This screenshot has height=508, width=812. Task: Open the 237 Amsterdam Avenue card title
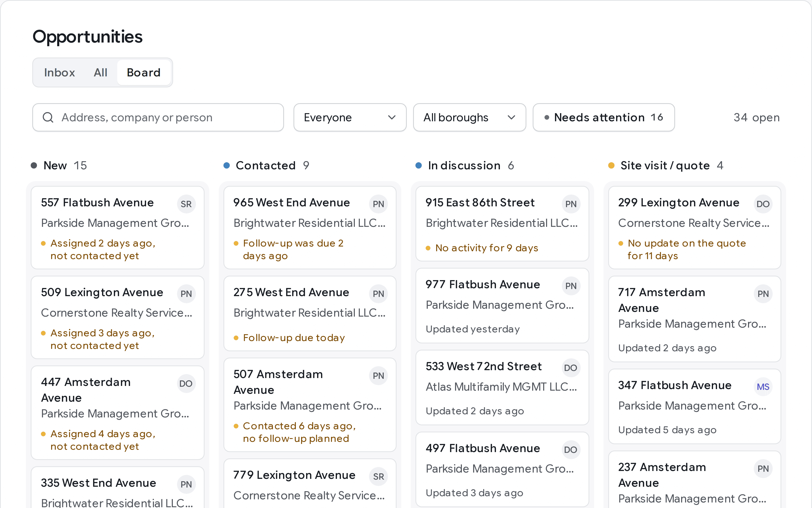662,475
